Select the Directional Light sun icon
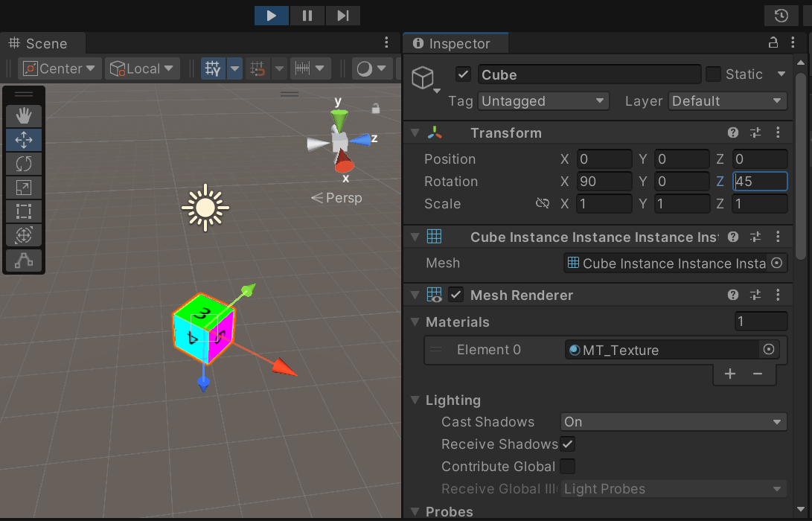Image resolution: width=812 pixels, height=521 pixels. [205, 208]
